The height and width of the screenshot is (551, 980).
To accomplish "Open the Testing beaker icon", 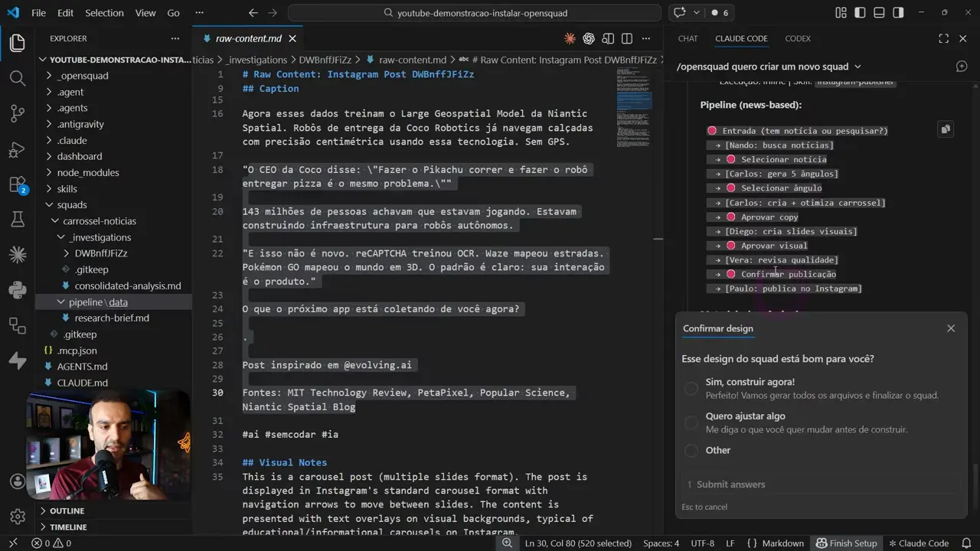I will coord(17,220).
